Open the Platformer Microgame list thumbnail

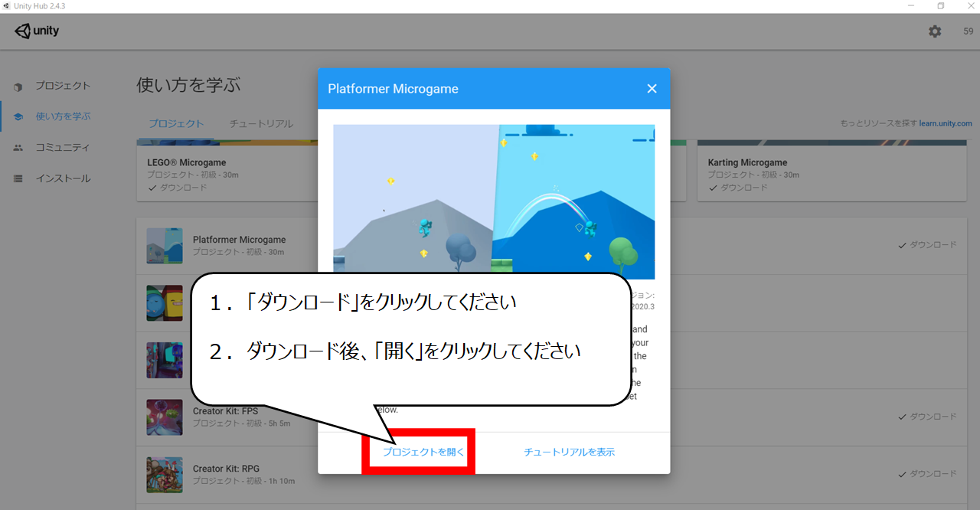pyautogui.click(x=165, y=246)
